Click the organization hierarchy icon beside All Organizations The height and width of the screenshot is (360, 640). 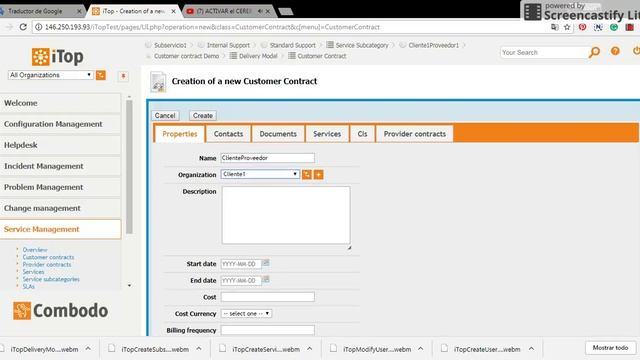point(100,75)
